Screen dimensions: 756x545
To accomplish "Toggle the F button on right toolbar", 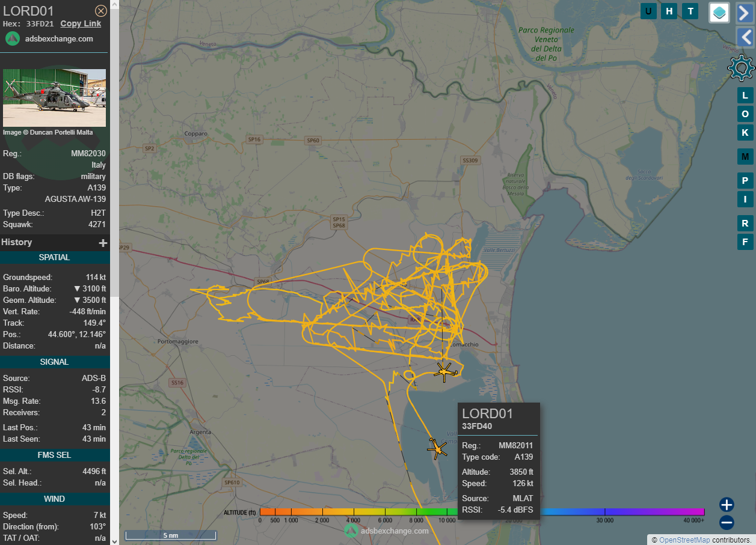I will point(745,242).
